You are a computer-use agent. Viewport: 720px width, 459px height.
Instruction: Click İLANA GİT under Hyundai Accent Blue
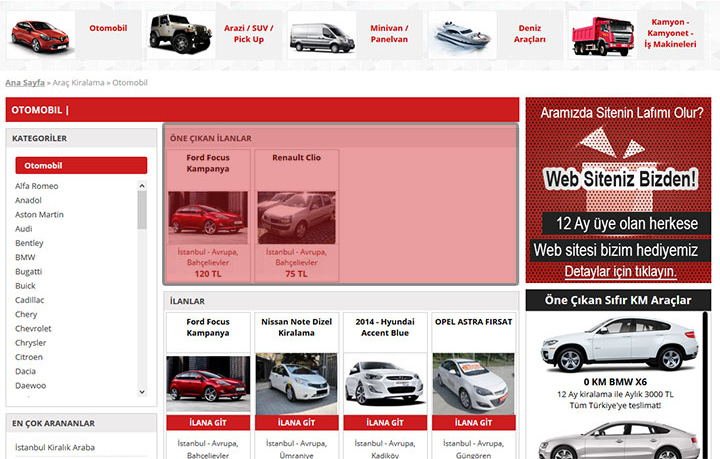[385, 423]
